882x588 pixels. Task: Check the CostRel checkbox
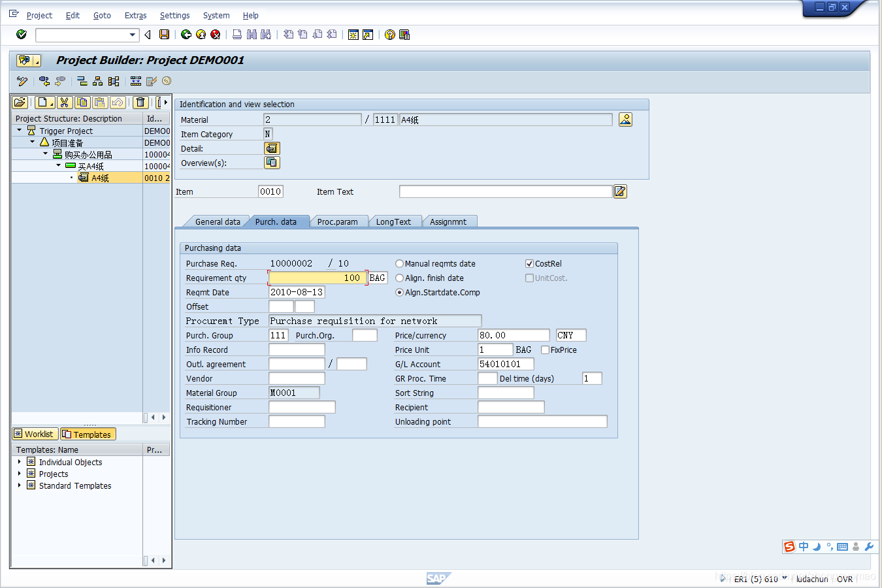click(x=529, y=264)
